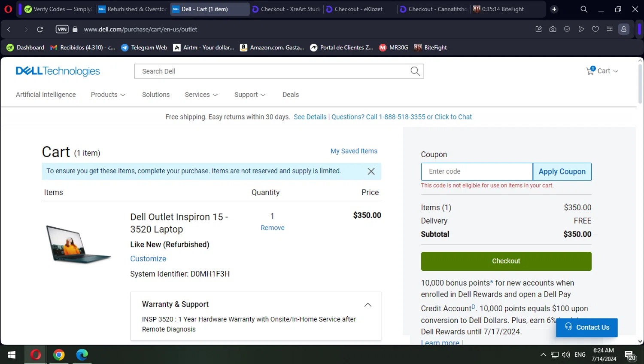Click the Customize link
Viewport: 644px width, 364px height.
[x=148, y=259]
